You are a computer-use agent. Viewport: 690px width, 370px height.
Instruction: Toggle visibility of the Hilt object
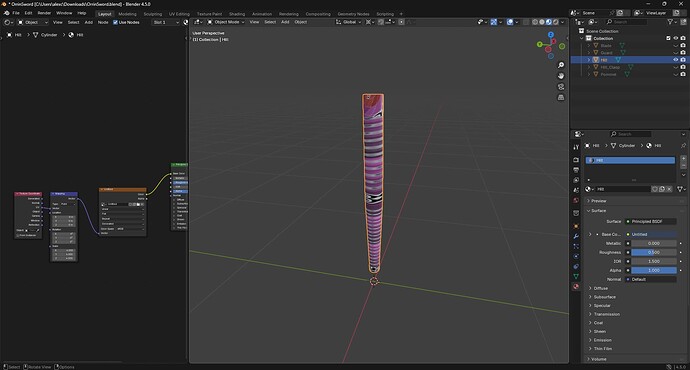pyautogui.click(x=675, y=60)
